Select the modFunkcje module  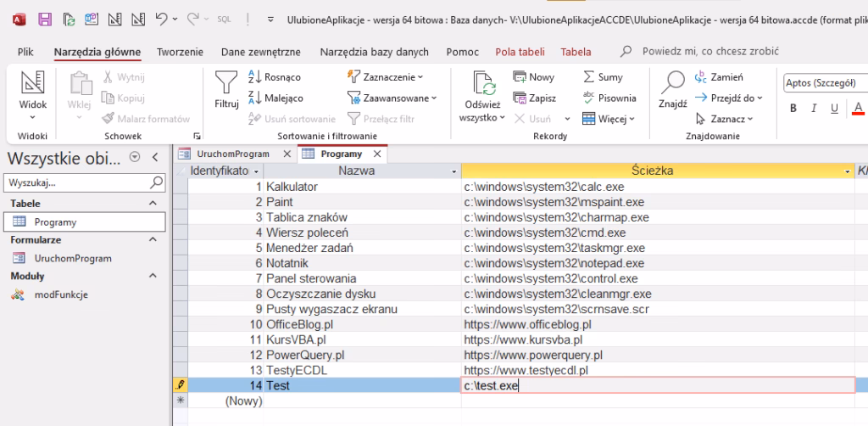pyautogui.click(x=85, y=294)
